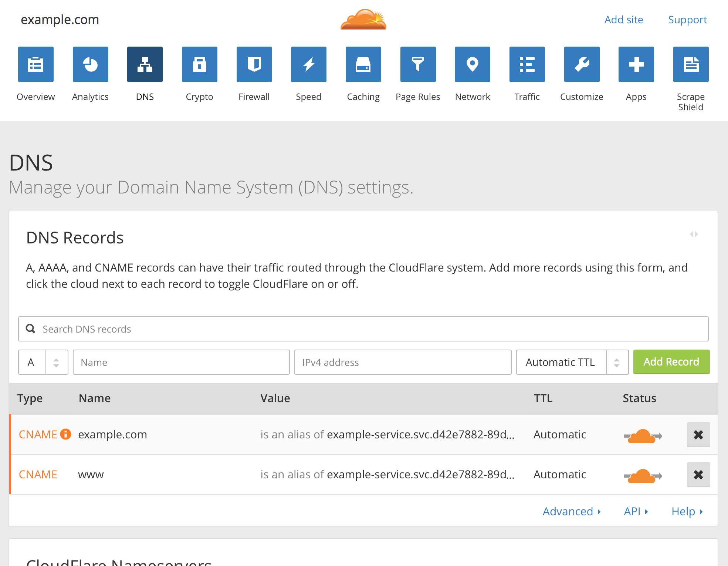Click the www record name
This screenshot has width=728, height=566.
[x=91, y=475]
